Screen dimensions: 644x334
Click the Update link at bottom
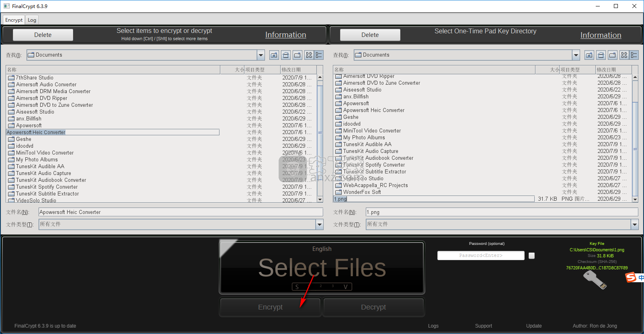click(x=534, y=326)
